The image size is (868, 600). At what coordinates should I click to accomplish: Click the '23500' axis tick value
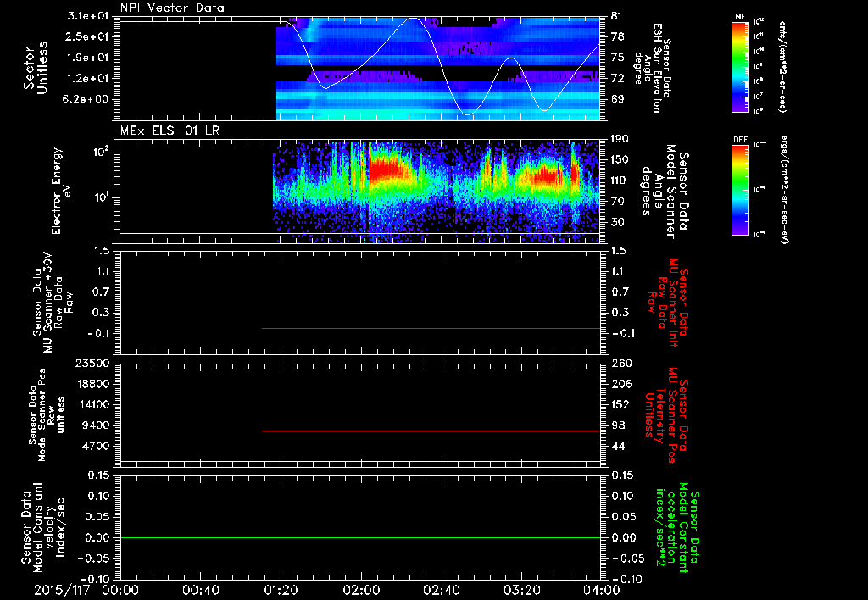[x=92, y=364]
